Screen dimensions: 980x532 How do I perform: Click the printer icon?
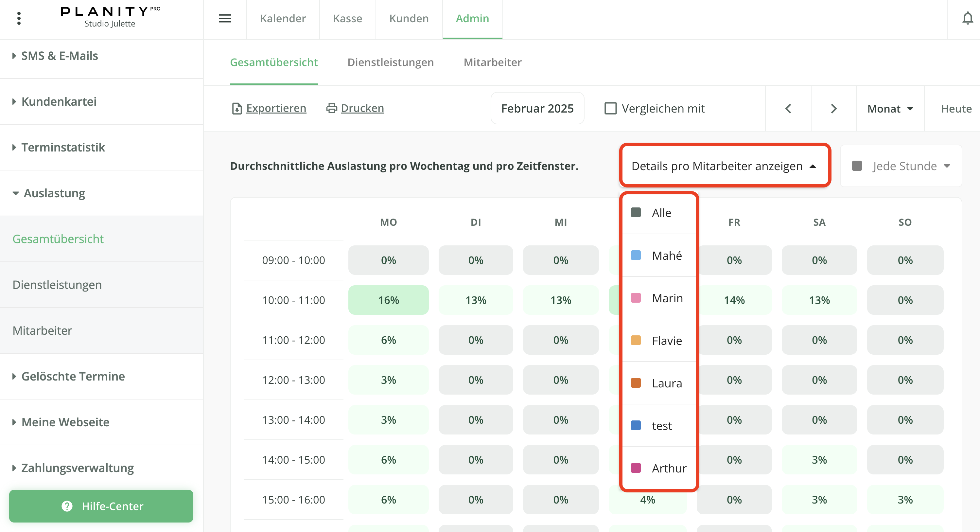pyautogui.click(x=331, y=108)
